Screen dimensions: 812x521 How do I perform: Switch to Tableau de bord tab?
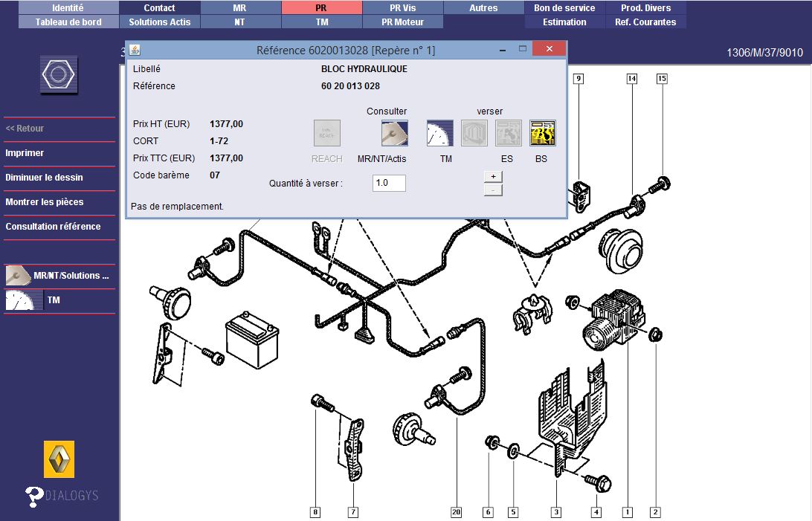68,22
